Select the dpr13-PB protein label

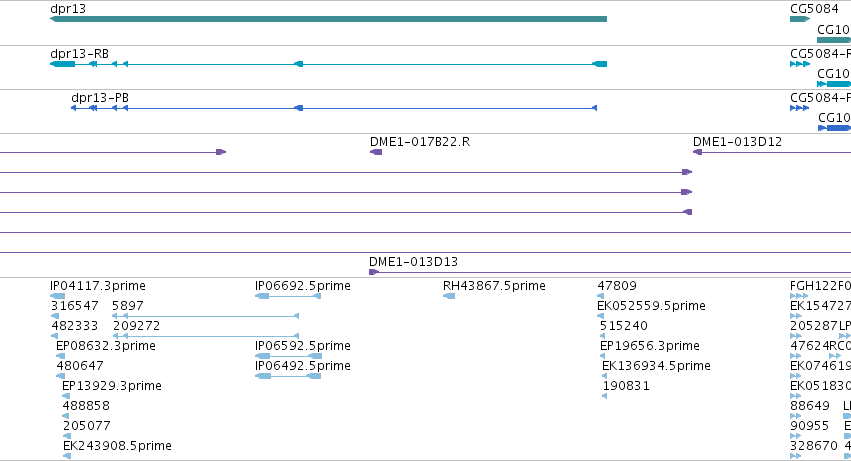point(100,98)
